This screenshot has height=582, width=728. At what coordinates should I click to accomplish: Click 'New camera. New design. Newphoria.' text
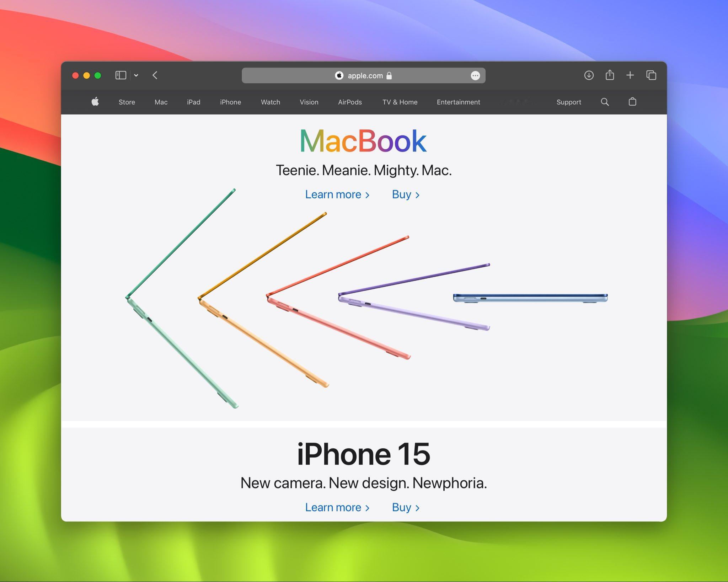click(364, 483)
